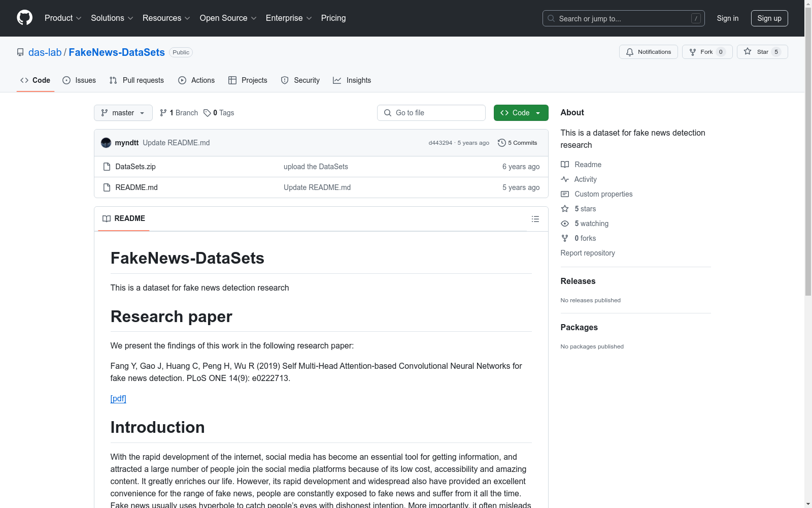The image size is (812, 508).
Task: Jump to Readme from the About sidebar
Action: tap(581, 165)
